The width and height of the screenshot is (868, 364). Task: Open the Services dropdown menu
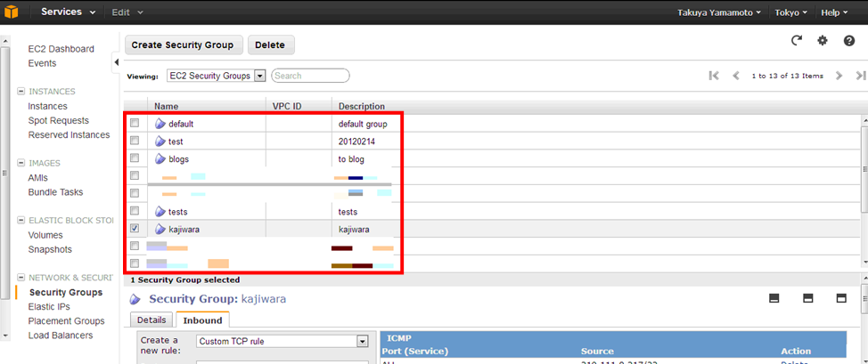point(68,12)
